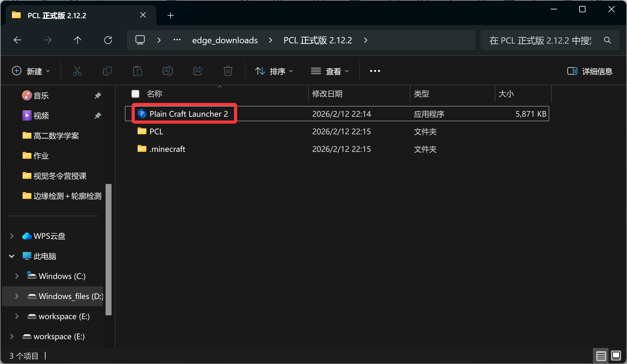Screen dimensions: 627x364
Task: Navigate to edge_downloads in breadcrumb
Action: pos(225,40)
